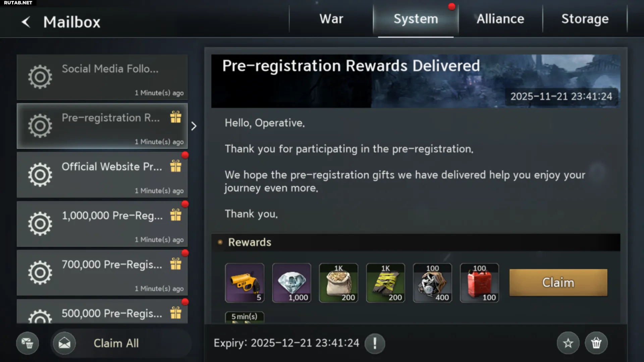The height and width of the screenshot is (362, 644).
Task: Claim the pre-registration rewards
Action: point(558,283)
